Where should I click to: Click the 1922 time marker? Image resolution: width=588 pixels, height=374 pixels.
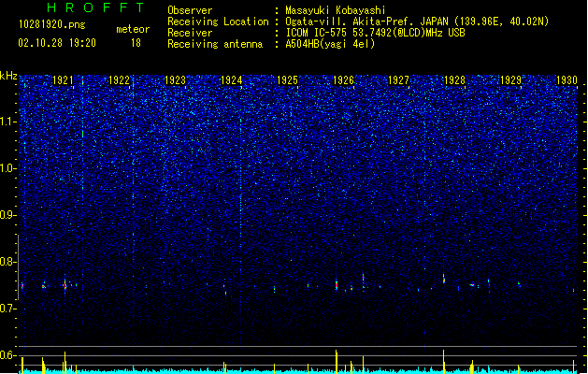[x=119, y=80]
